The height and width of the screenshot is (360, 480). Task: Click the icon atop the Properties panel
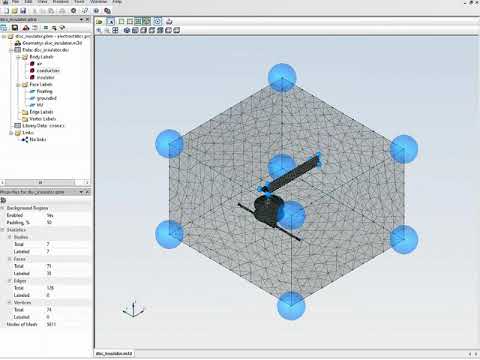coord(3,200)
